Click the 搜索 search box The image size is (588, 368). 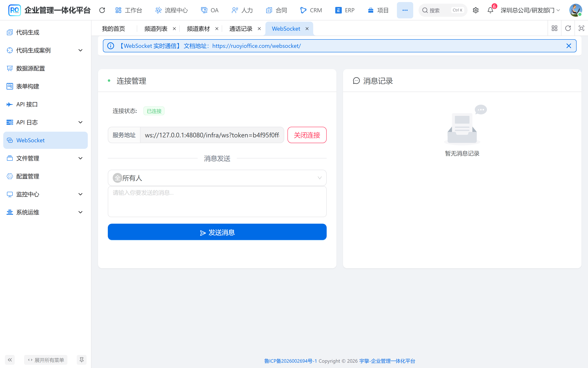pos(443,10)
